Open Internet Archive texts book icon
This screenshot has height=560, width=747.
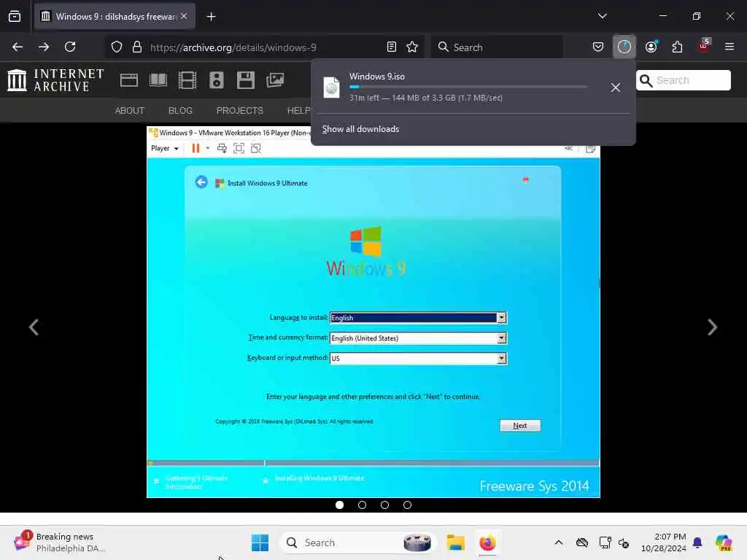(158, 80)
